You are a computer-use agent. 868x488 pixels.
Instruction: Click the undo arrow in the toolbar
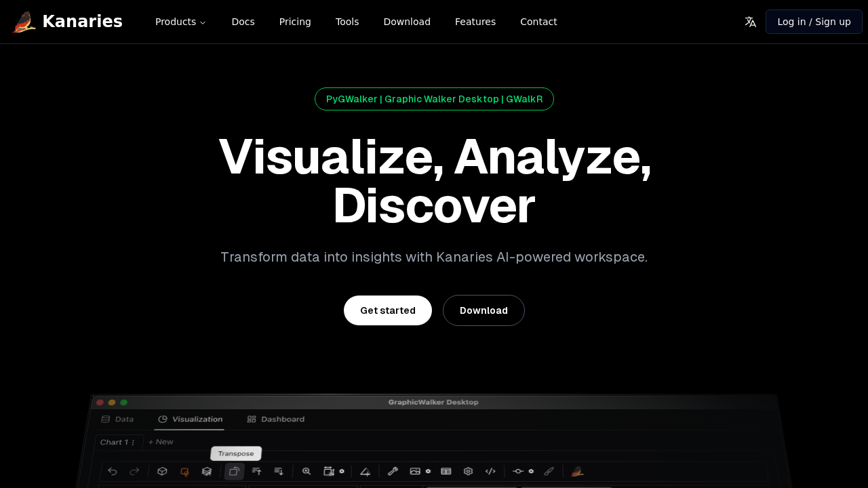point(113,472)
